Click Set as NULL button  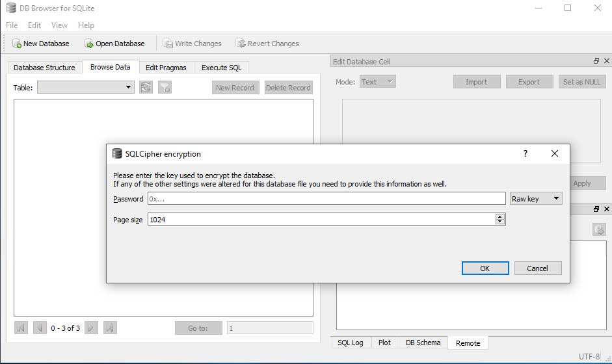click(x=582, y=81)
